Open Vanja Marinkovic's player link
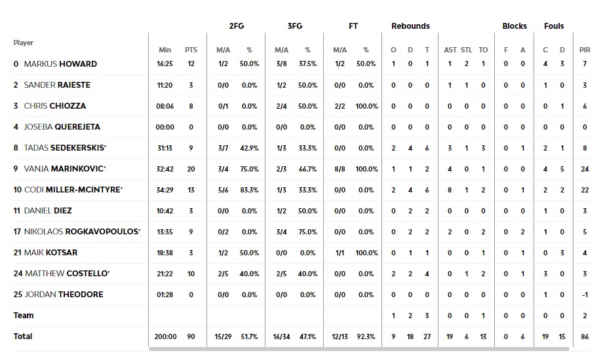Image resolution: width=605 pixels, height=364 pixels. 64,169
